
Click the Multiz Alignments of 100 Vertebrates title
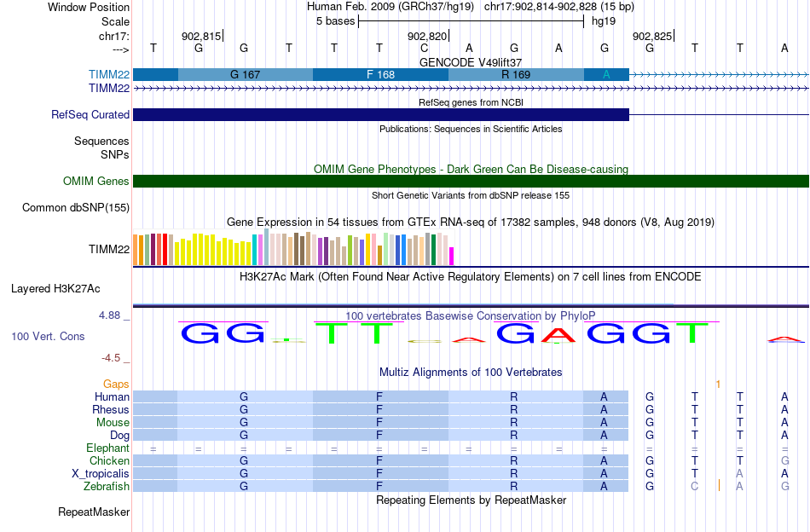tap(471, 372)
